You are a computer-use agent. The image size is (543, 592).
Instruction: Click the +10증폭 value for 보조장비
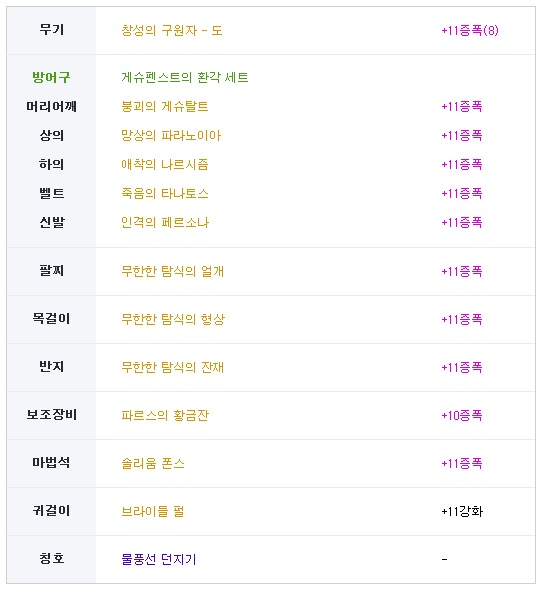pos(462,415)
